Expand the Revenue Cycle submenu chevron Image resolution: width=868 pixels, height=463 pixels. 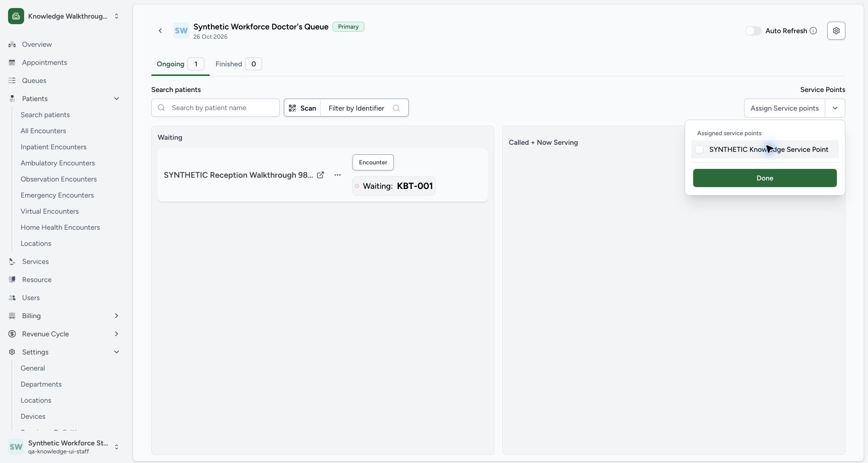click(117, 334)
